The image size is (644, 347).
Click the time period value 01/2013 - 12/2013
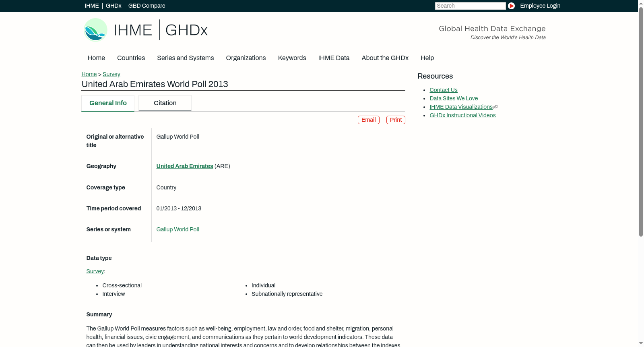(x=179, y=208)
